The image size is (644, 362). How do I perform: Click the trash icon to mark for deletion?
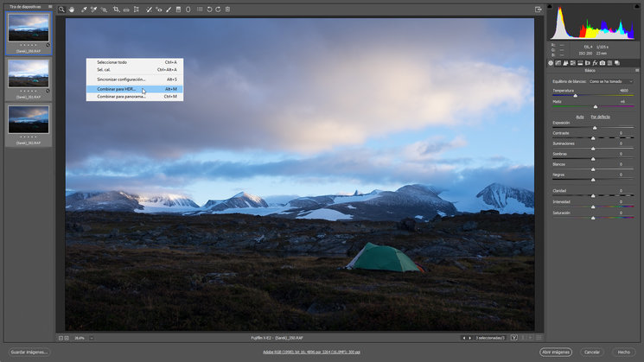coord(228,10)
